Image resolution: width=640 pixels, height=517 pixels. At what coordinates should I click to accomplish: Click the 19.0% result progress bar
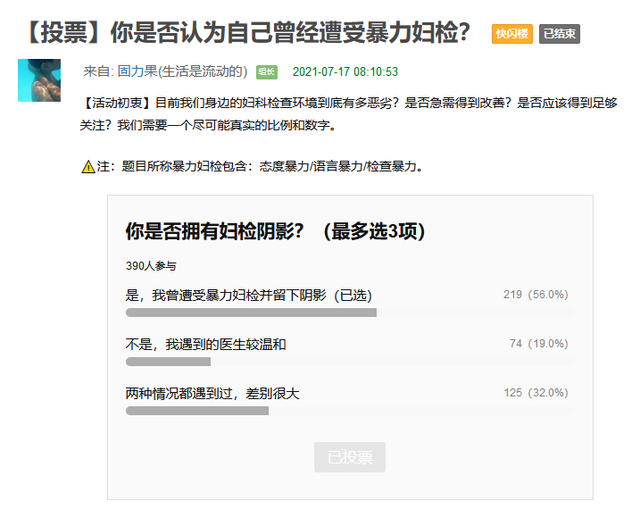pyautogui.click(x=350, y=362)
